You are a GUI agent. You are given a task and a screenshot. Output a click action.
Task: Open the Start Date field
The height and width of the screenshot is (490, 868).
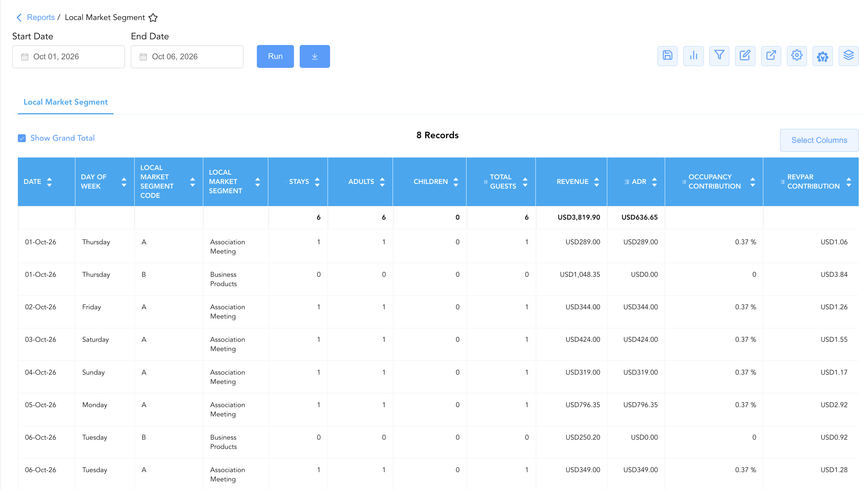pos(69,57)
